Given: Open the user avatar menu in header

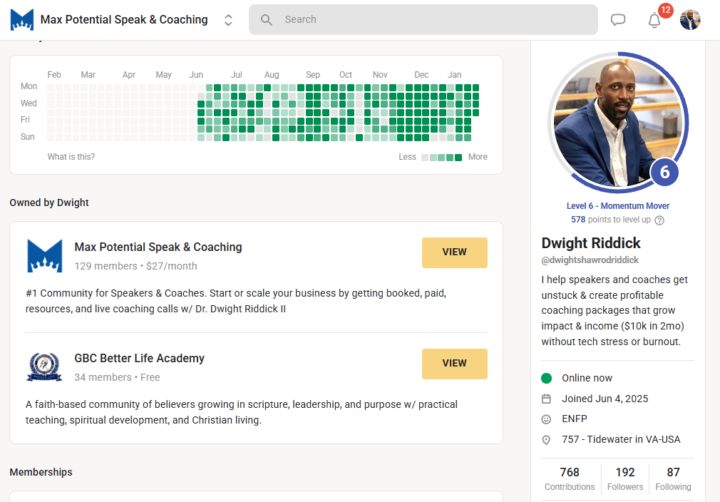Looking at the screenshot, I should tap(690, 20).
